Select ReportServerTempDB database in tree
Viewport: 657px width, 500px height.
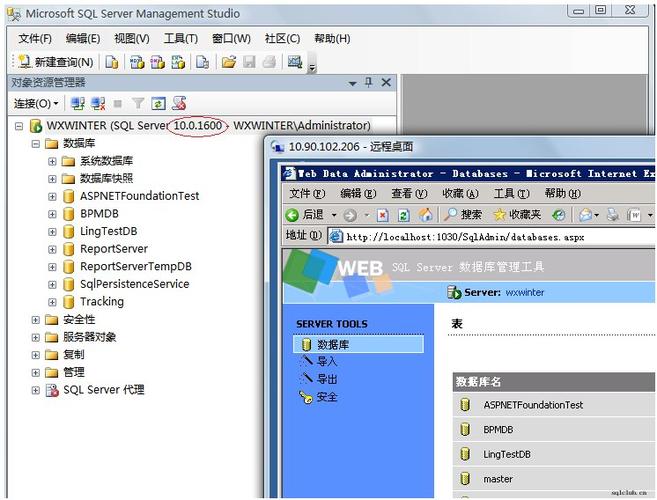[x=136, y=267]
